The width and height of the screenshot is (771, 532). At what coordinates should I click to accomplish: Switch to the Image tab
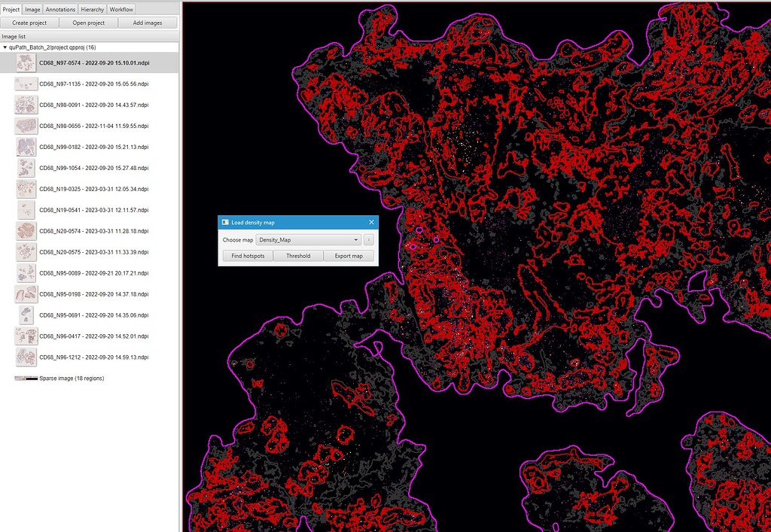pos(32,9)
